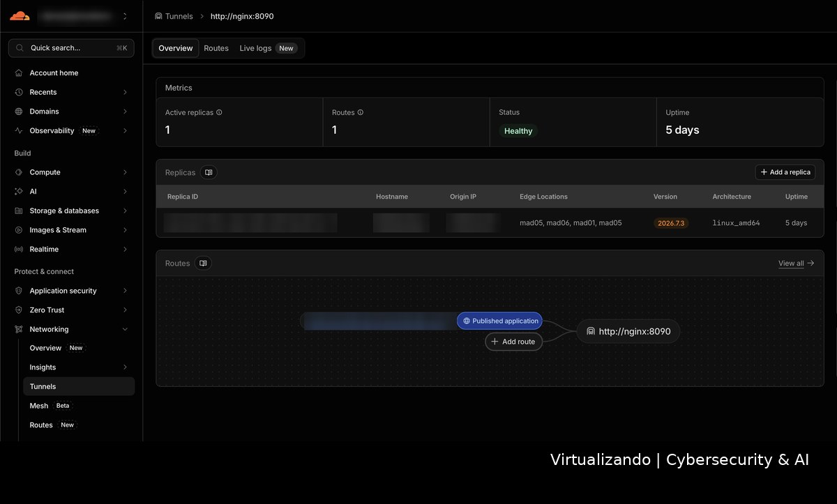The width and height of the screenshot is (837, 504).
Task: Click the Add route button
Action: [514, 342]
